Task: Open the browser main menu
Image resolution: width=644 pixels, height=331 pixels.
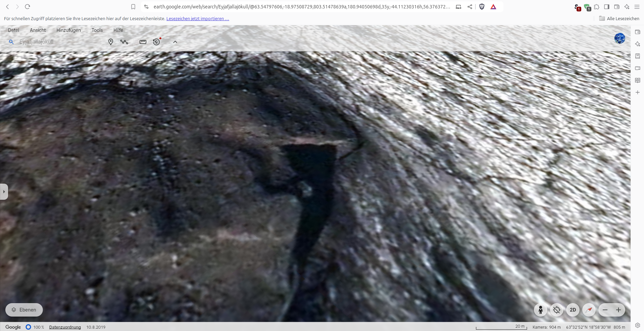Action: click(637, 7)
